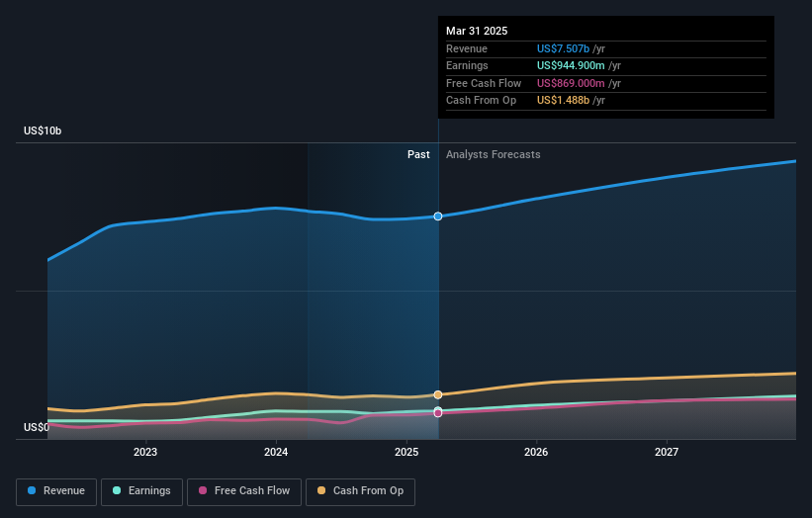Click the US$1.488b cash from op value

coord(563,101)
